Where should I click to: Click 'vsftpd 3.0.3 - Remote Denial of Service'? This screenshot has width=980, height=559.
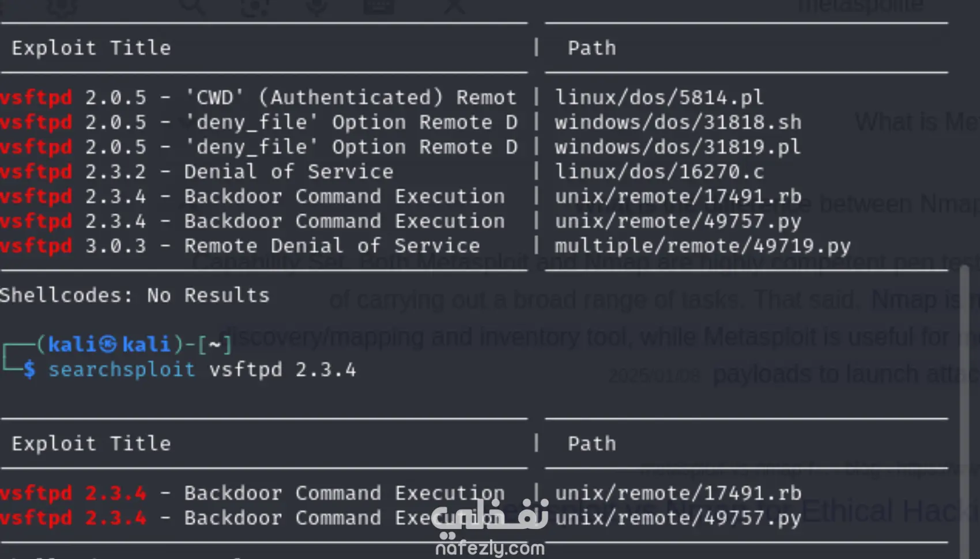coord(240,246)
